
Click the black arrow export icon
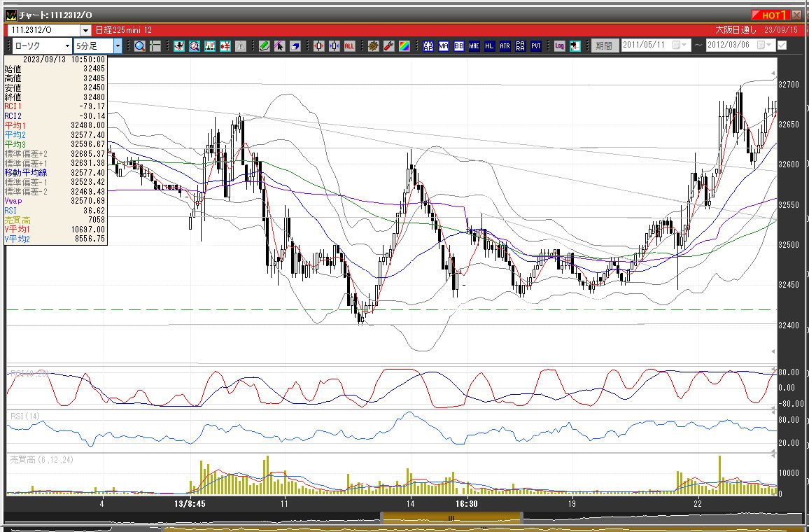[575, 46]
